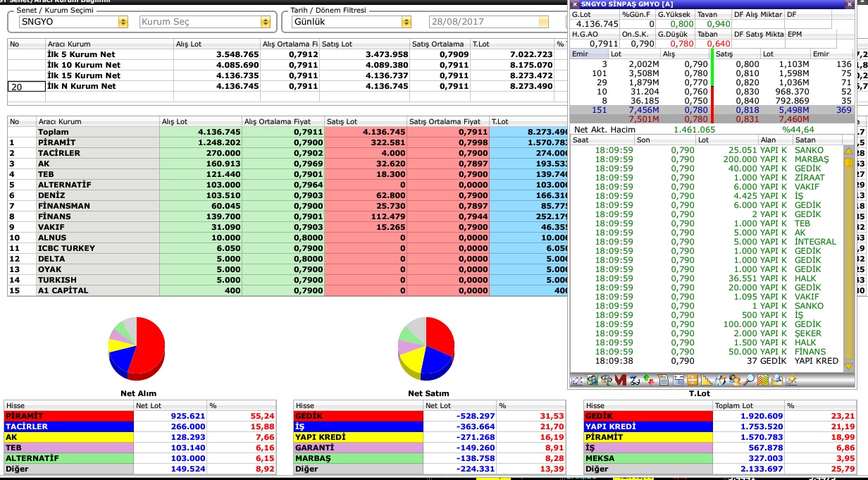Click the 18:09:38 trade row
The height and width of the screenshot is (480, 868).
click(707, 361)
